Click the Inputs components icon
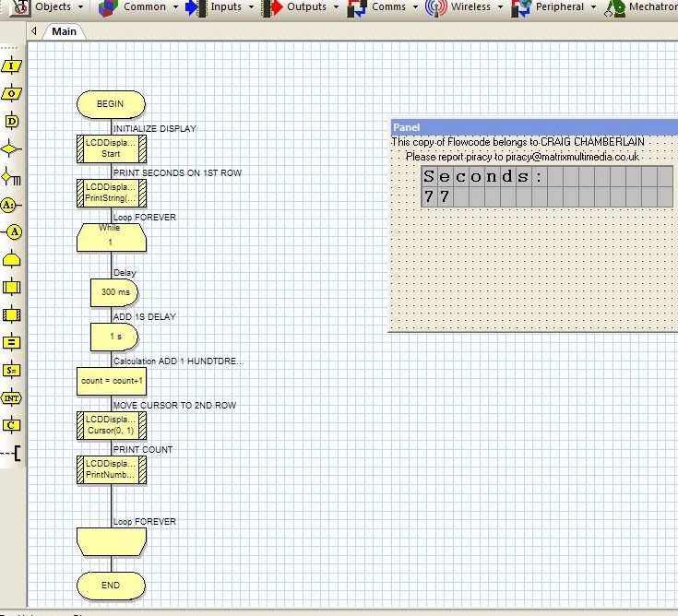Image resolution: width=678 pixels, height=616 pixels. [x=196, y=7]
